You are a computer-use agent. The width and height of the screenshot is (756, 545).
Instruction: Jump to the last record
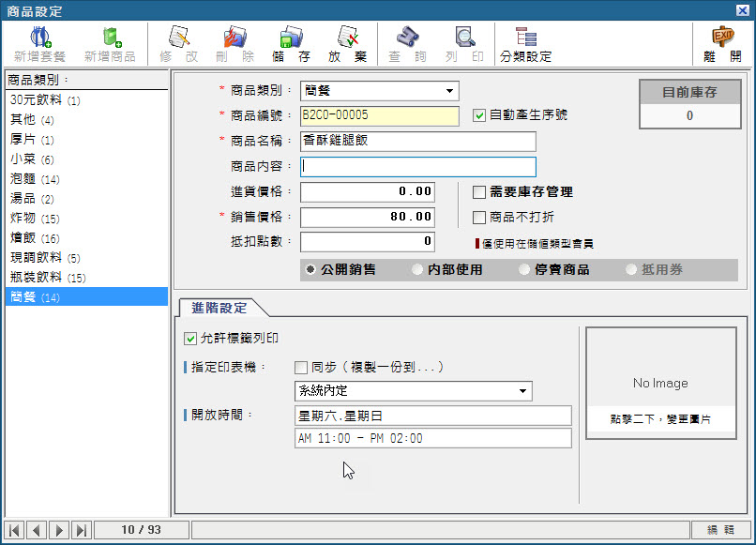pyautogui.click(x=82, y=531)
